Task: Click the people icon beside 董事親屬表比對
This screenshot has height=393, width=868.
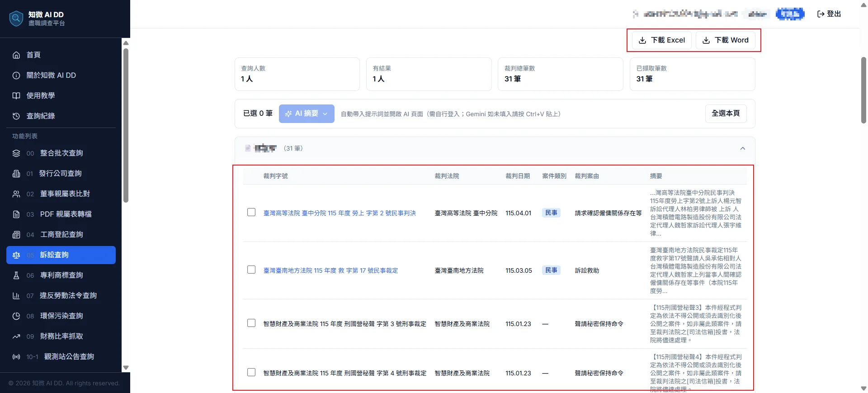Action: 16,194
